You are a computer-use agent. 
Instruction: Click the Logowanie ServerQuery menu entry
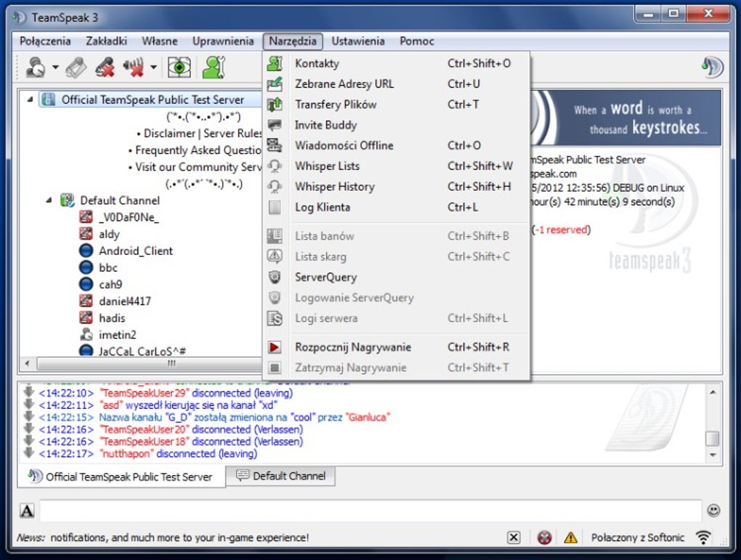(397, 298)
